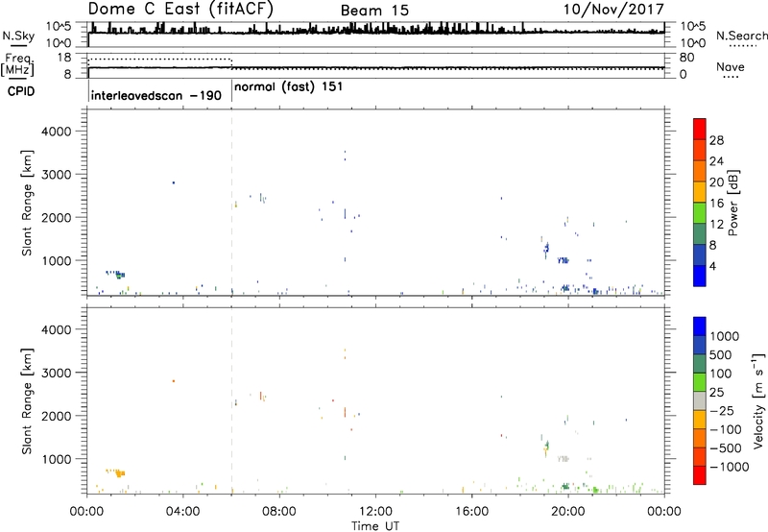Click the 'N.Search' legend label
This screenshot has height=532, width=768.
(x=741, y=36)
